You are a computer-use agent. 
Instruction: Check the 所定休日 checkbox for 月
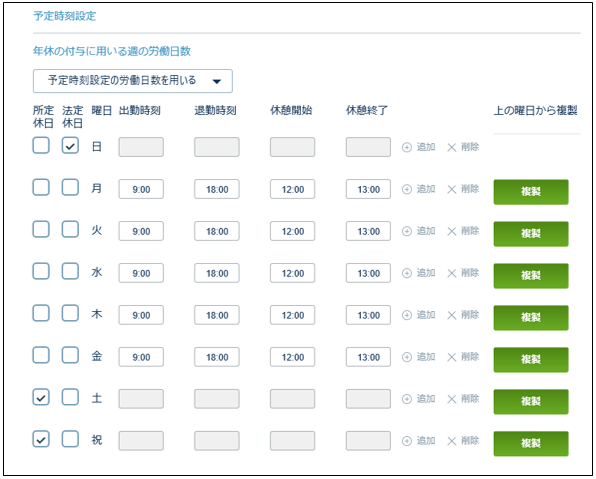point(41,187)
